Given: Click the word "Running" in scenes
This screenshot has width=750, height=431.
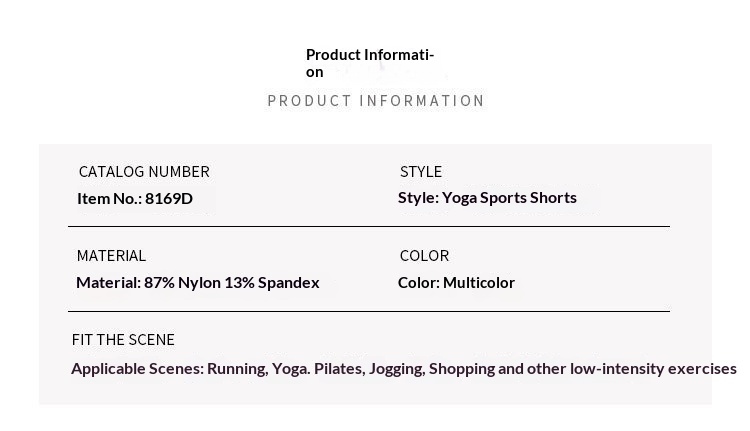Looking at the screenshot, I should [x=237, y=369].
